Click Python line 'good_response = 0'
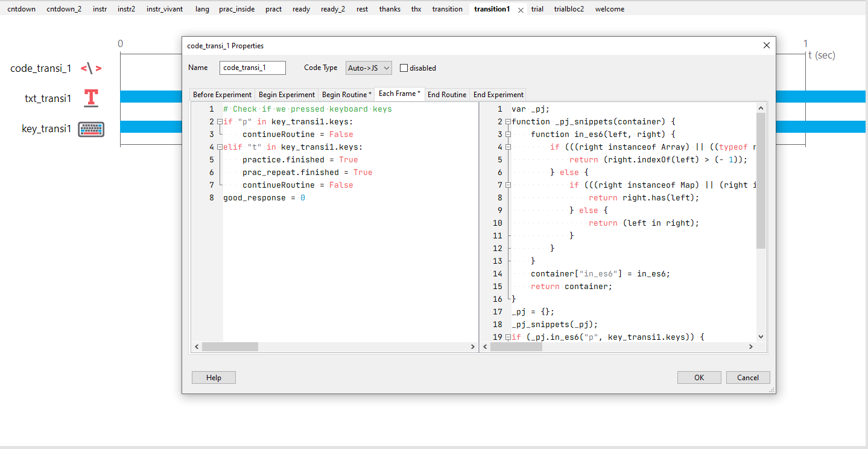Image resolution: width=868 pixels, height=449 pixels. [x=264, y=198]
